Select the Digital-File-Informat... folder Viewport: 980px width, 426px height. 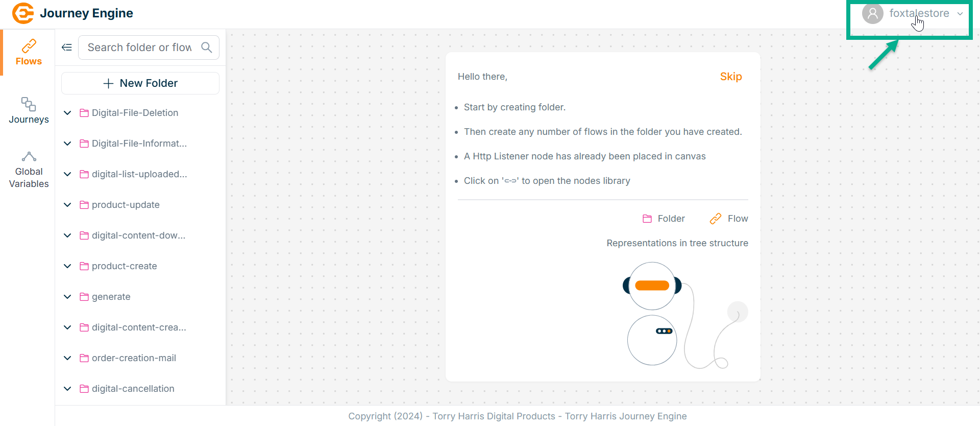point(139,144)
